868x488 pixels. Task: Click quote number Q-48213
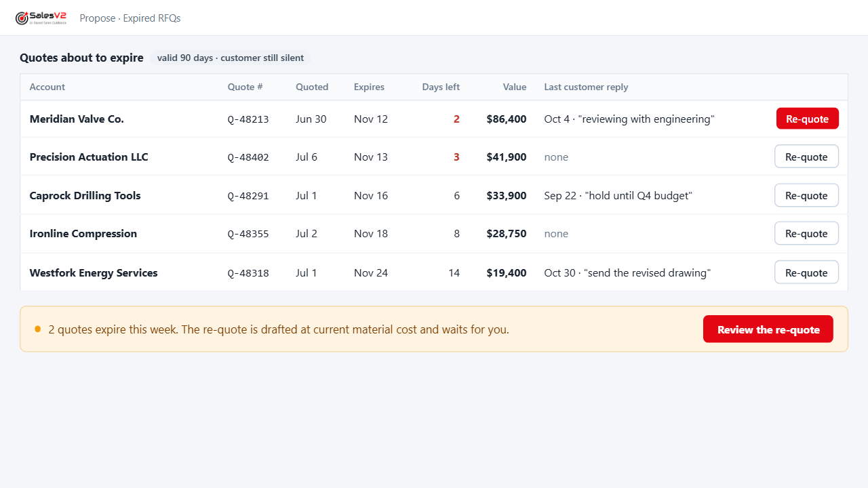tap(248, 119)
